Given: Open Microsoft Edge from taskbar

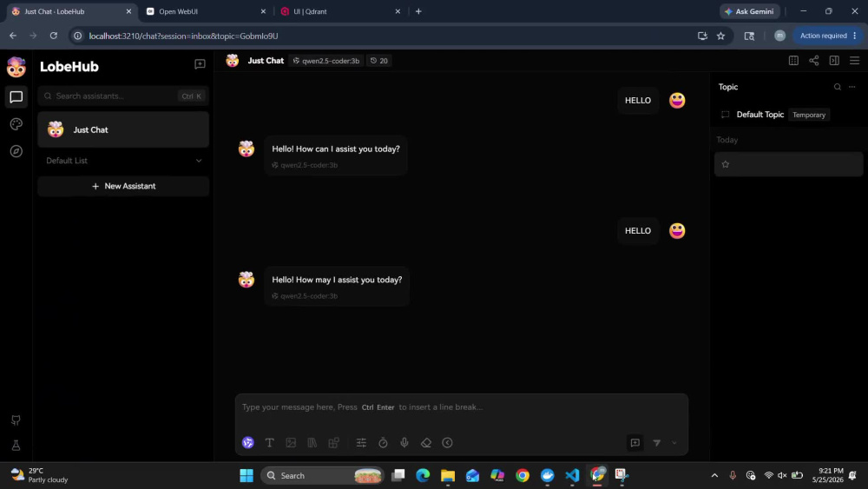Looking at the screenshot, I should [423, 475].
